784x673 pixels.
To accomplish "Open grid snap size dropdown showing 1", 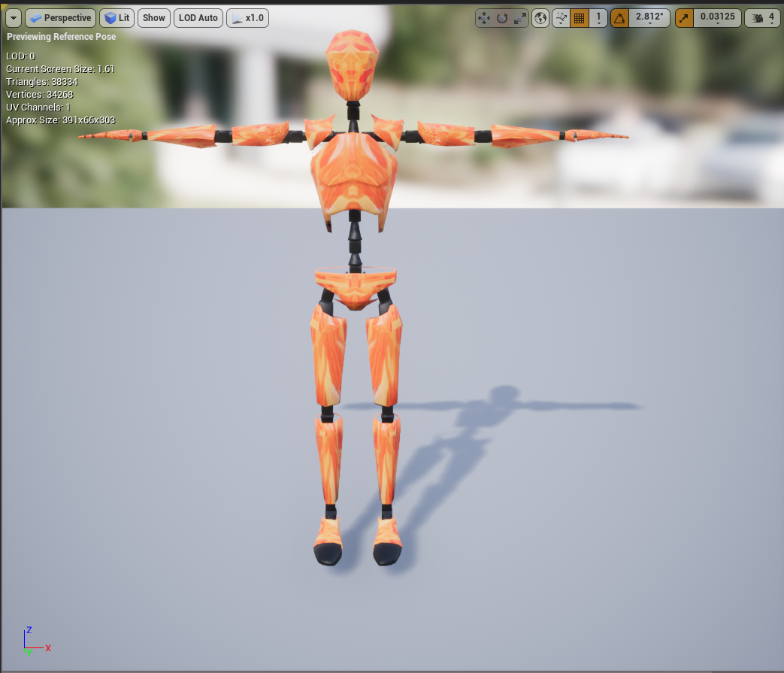I will (x=598, y=19).
